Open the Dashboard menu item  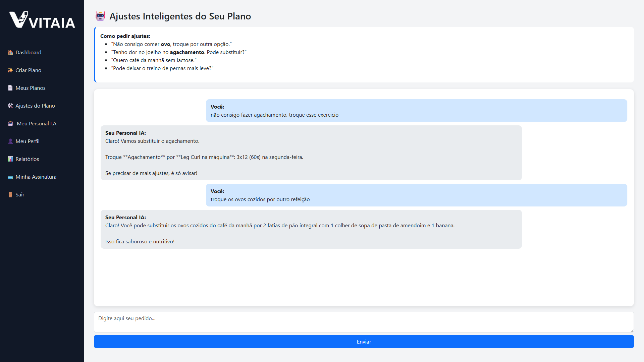click(x=29, y=52)
